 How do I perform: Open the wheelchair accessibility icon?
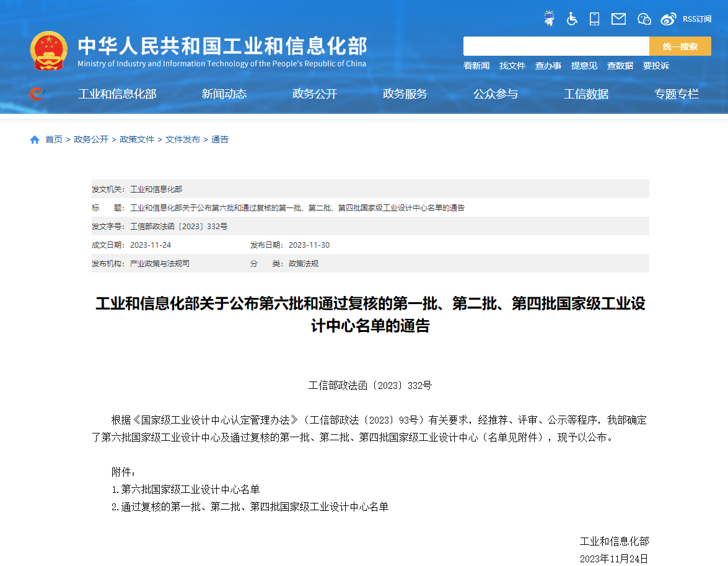click(572, 19)
